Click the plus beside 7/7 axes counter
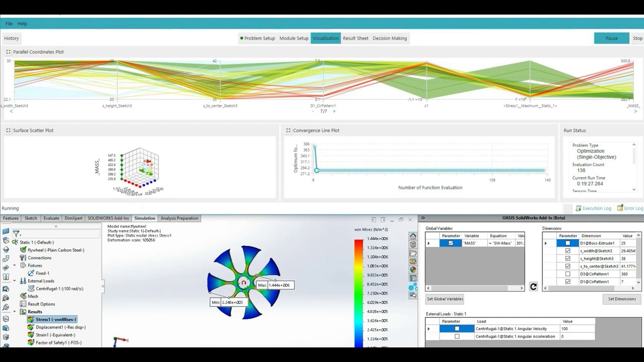 coord(334,111)
